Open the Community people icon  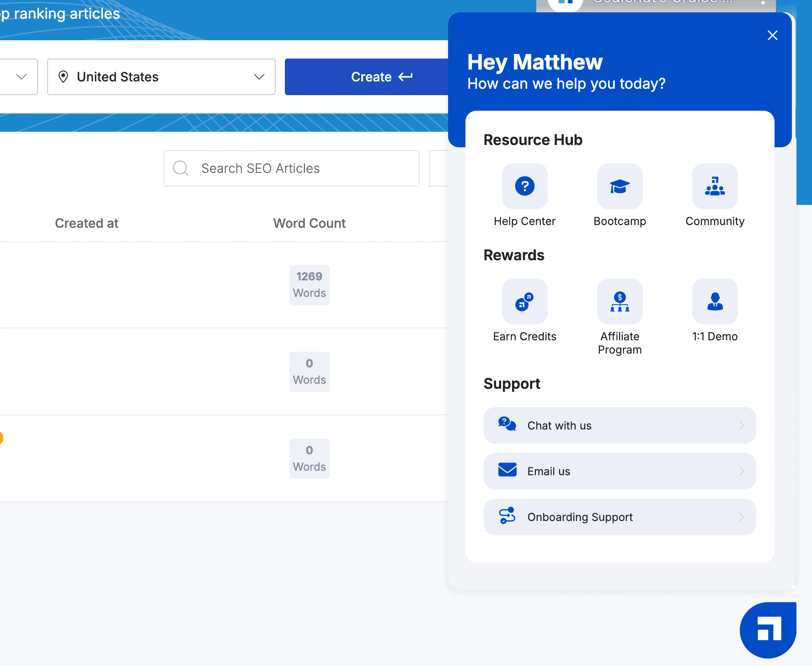tap(715, 186)
